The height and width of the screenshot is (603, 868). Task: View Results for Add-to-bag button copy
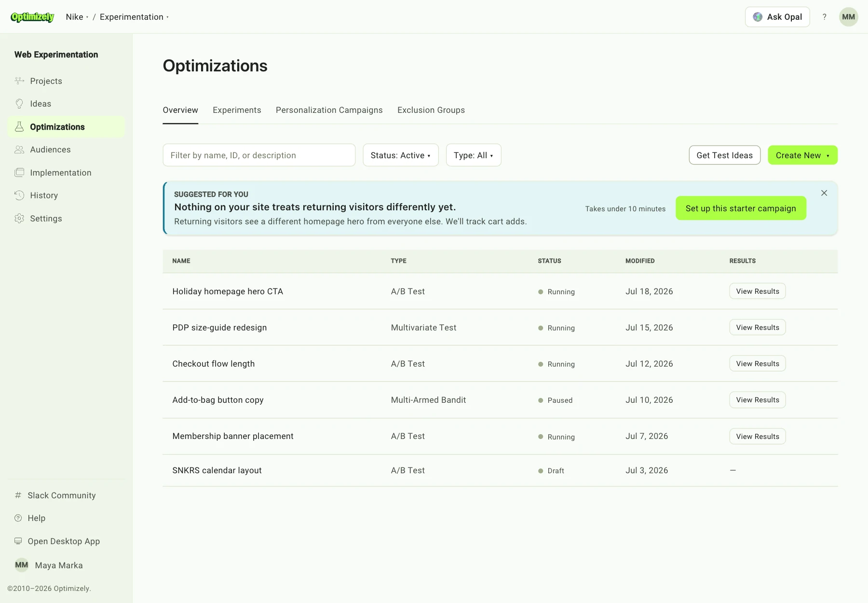[x=758, y=400]
